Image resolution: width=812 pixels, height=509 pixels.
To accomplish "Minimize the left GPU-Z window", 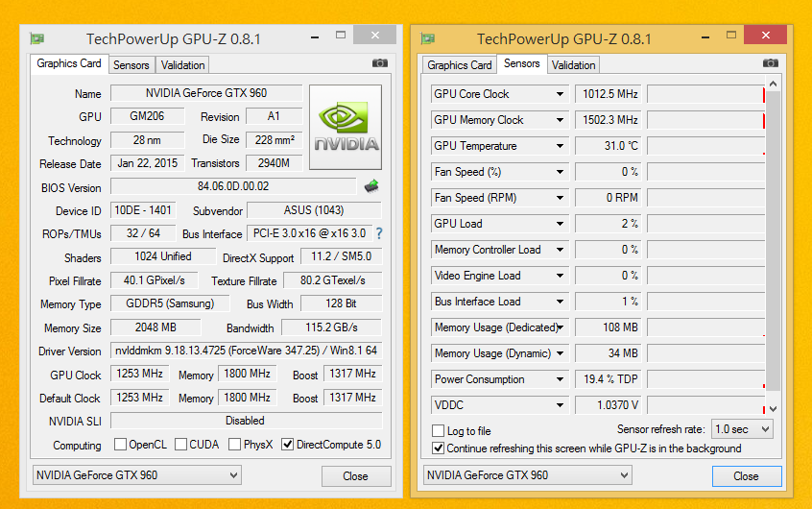I will click(315, 36).
